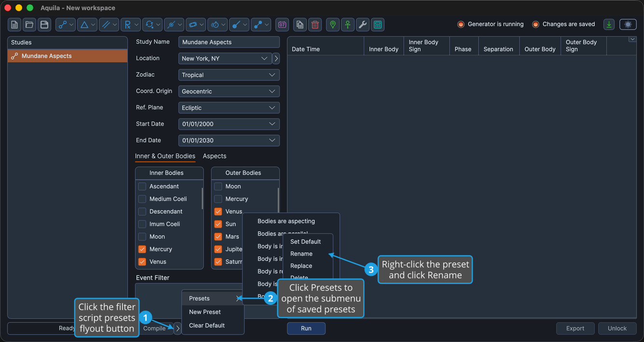Click the filter script presets flyout arrow

click(178, 328)
